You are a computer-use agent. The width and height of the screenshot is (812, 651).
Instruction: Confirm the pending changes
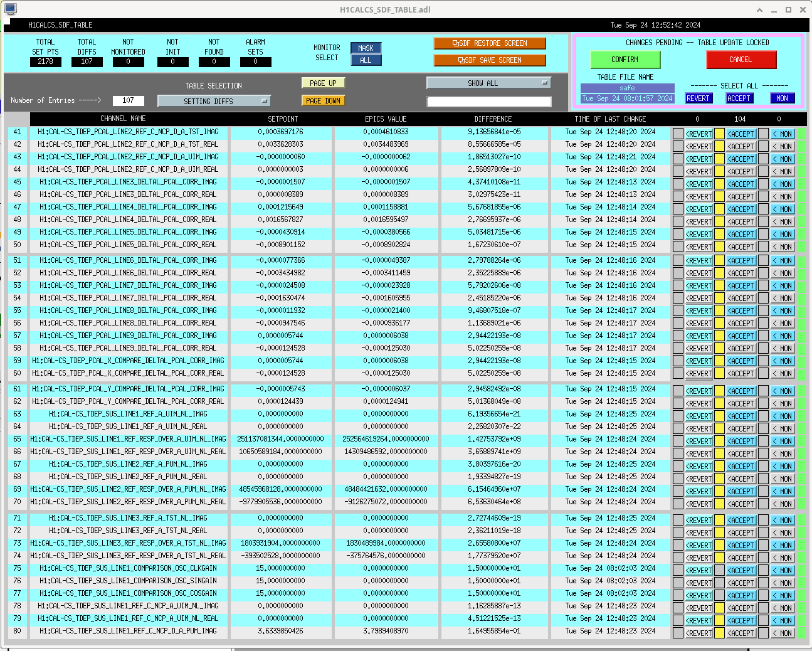[x=625, y=60]
